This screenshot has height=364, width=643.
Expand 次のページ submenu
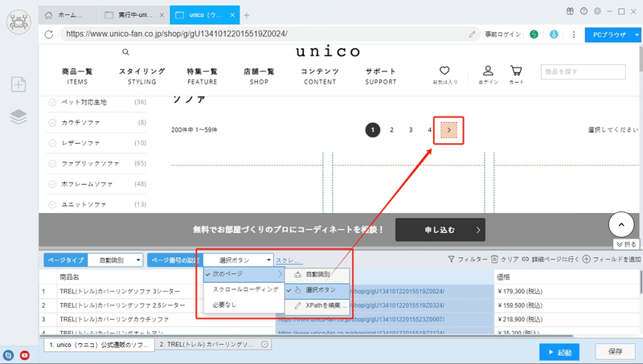click(244, 274)
